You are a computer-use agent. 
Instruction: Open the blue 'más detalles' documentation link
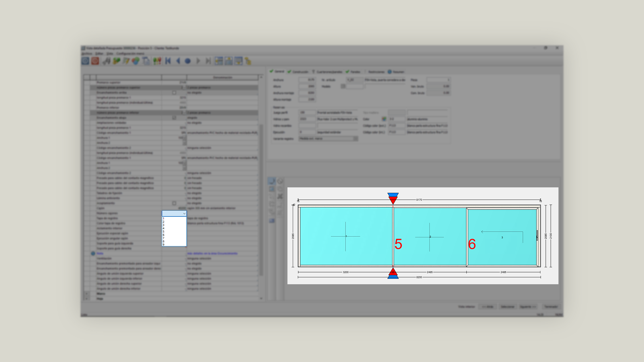(212, 253)
